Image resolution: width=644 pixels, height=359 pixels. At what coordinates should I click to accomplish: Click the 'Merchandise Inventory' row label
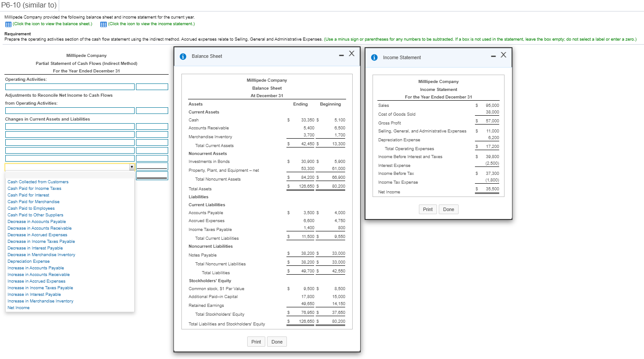210,137
